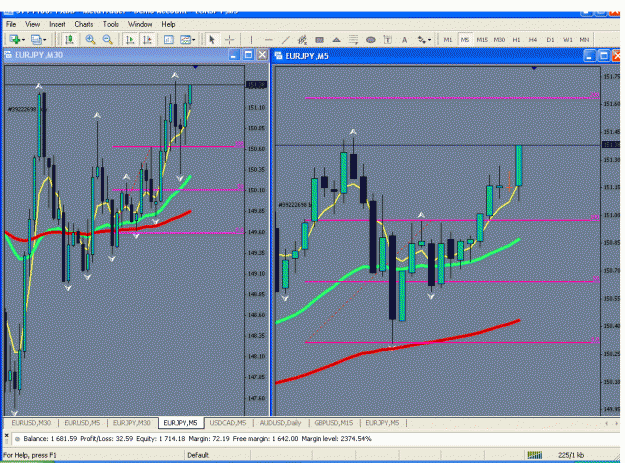Click the Balance: 1 681.59 summary line
The width and height of the screenshot is (625, 463).
(x=197, y=439)
